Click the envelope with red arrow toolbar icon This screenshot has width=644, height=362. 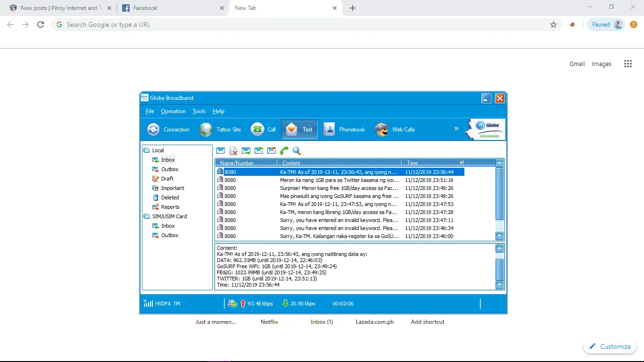coord(272,151)
